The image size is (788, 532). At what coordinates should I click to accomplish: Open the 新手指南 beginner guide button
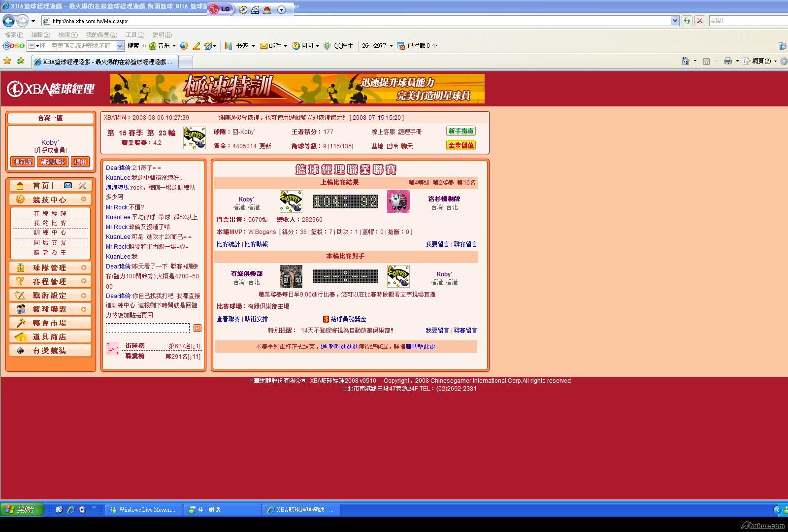(x=461, y=131)
